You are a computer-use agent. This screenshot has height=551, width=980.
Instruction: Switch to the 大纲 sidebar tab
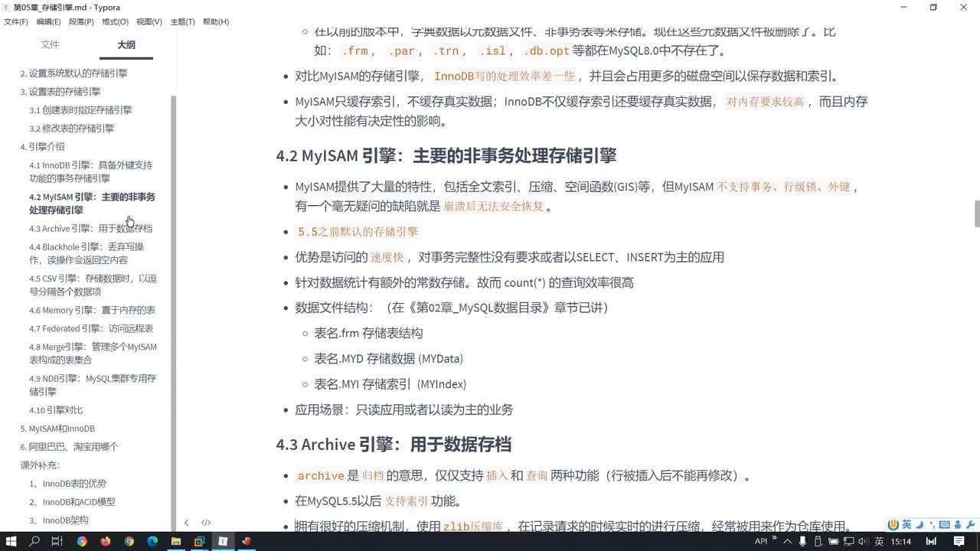click(126, 45)
